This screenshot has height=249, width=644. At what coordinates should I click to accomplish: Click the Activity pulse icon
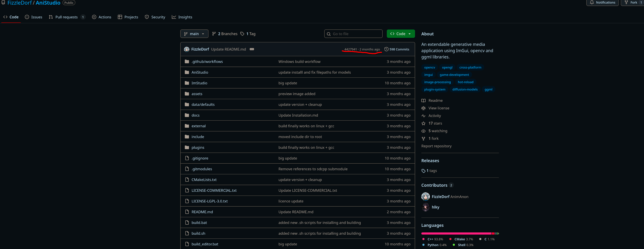(423, 116)
